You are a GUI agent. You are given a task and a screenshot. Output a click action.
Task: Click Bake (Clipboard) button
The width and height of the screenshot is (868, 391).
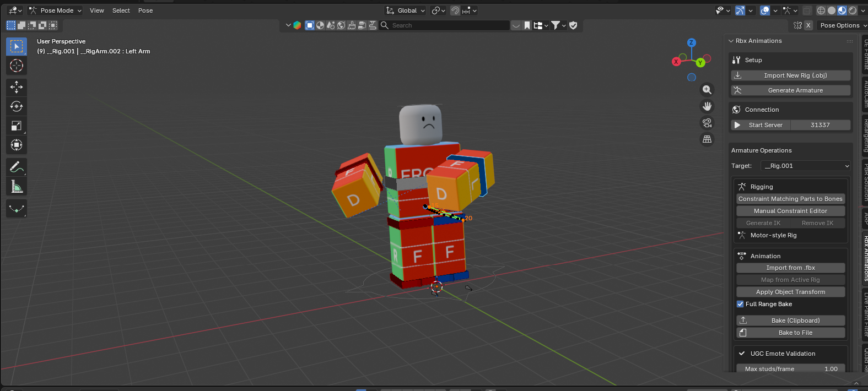[790, 321]
